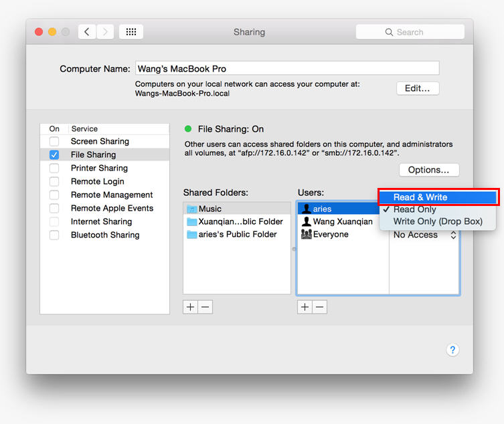Minimize the Sharing window with the yellow button
504x424 pixels.
tap(52, 32)
